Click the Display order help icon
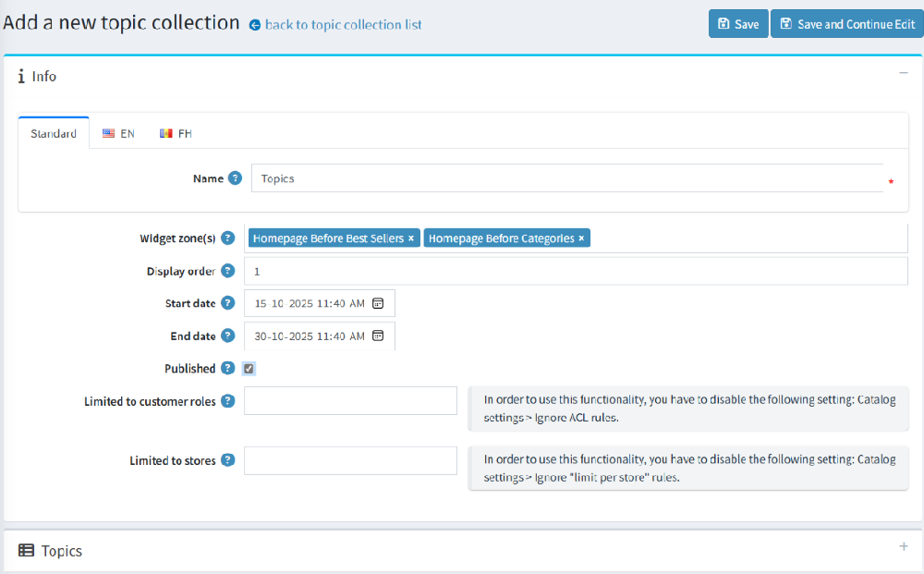The image size is (924, 574). coord(228,272)
